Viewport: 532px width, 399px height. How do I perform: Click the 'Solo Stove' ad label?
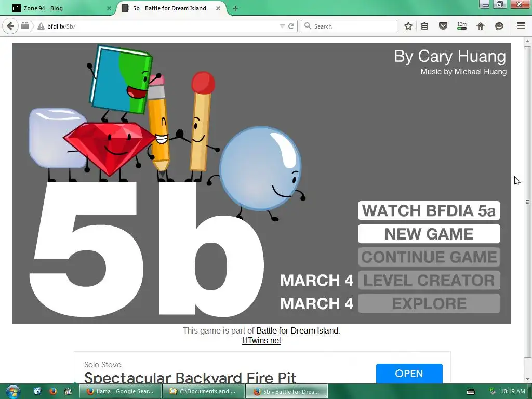102,364
